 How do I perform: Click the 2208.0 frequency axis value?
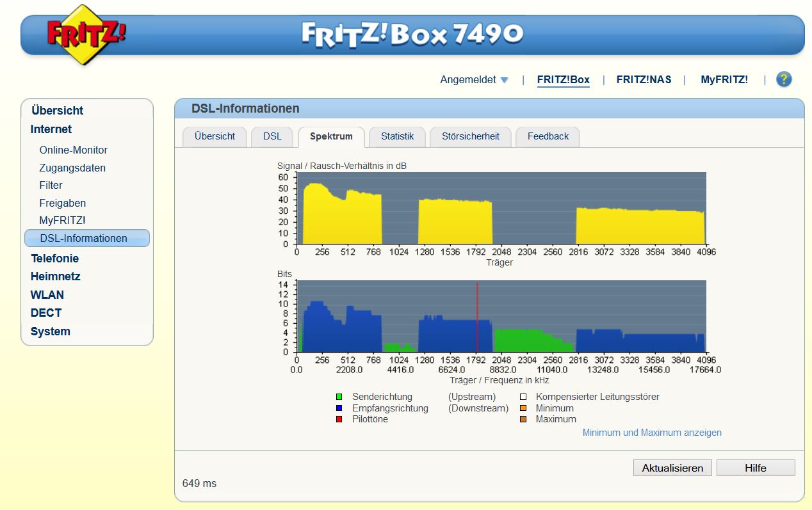(350, 370)
